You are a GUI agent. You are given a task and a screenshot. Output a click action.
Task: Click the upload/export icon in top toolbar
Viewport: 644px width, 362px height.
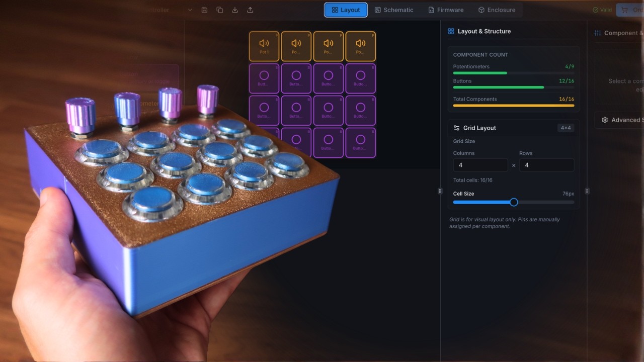click(x=250, y=10)
